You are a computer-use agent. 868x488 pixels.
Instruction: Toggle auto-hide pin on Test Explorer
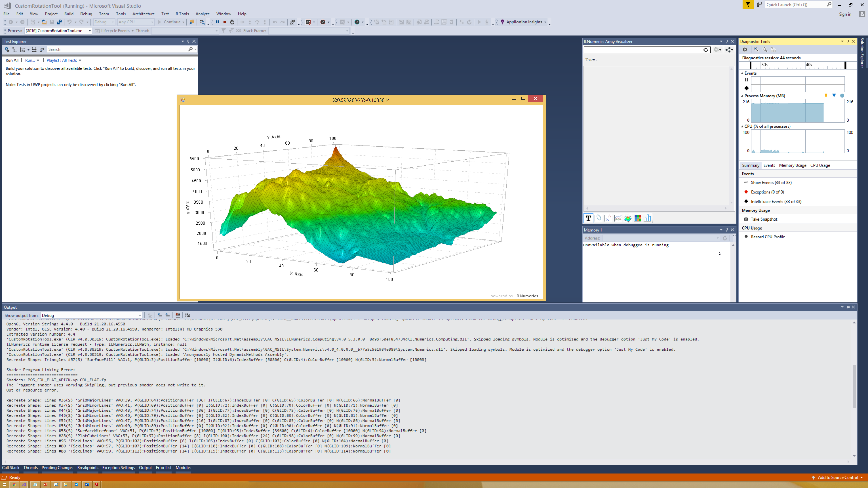pyautogui.click(x=188, y=41)
